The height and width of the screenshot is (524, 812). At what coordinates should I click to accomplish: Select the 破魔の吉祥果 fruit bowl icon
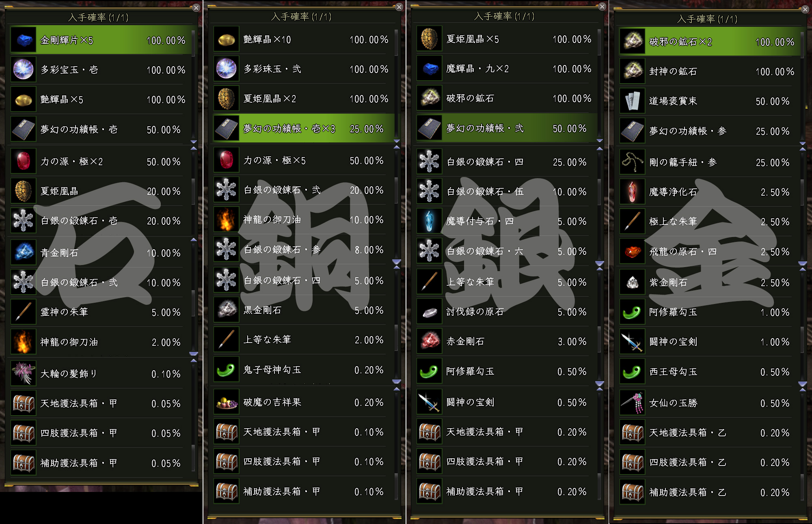tap(227, 402)
